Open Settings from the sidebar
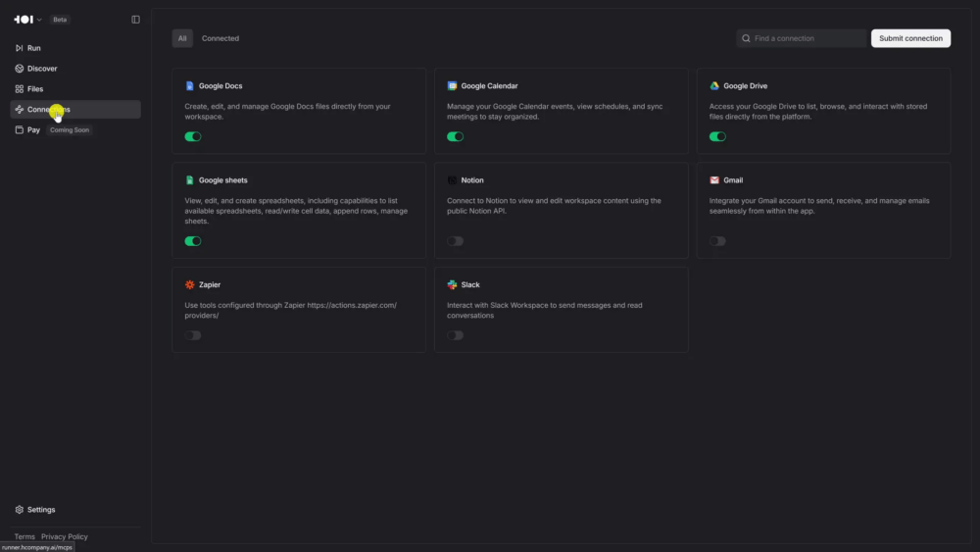Image resolution: width=980 pixels, height=552 pixels. coord(41,510)
